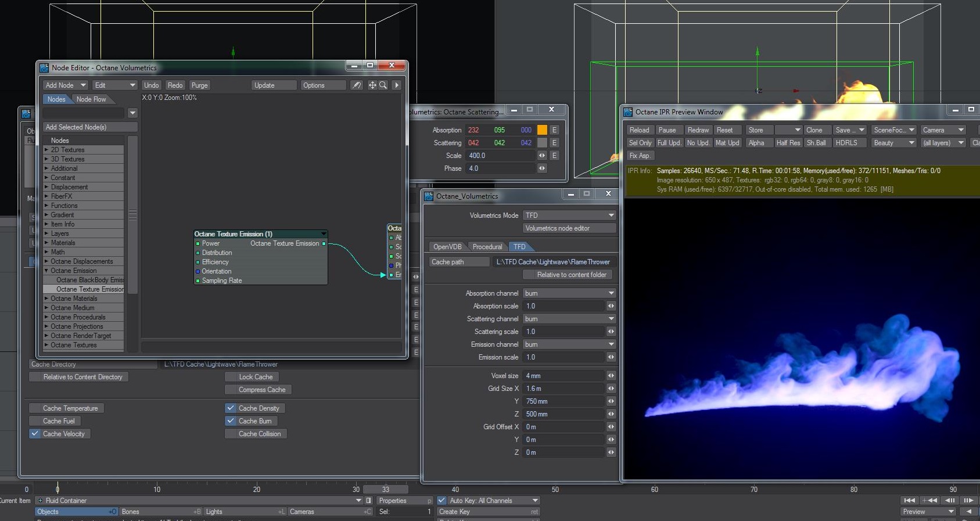The height and width of the screenshot is (521, 980).
Task: Open the Volumetrics node editor button
Action: [569, 228]
